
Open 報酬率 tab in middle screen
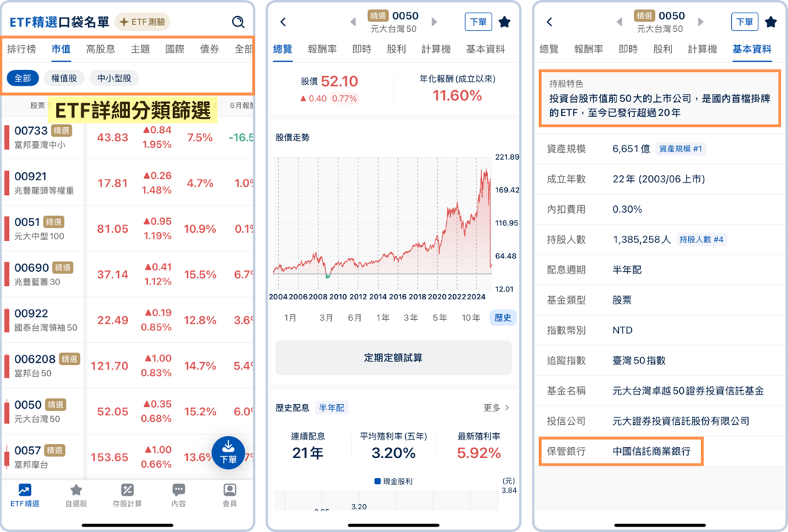[322, 50]
